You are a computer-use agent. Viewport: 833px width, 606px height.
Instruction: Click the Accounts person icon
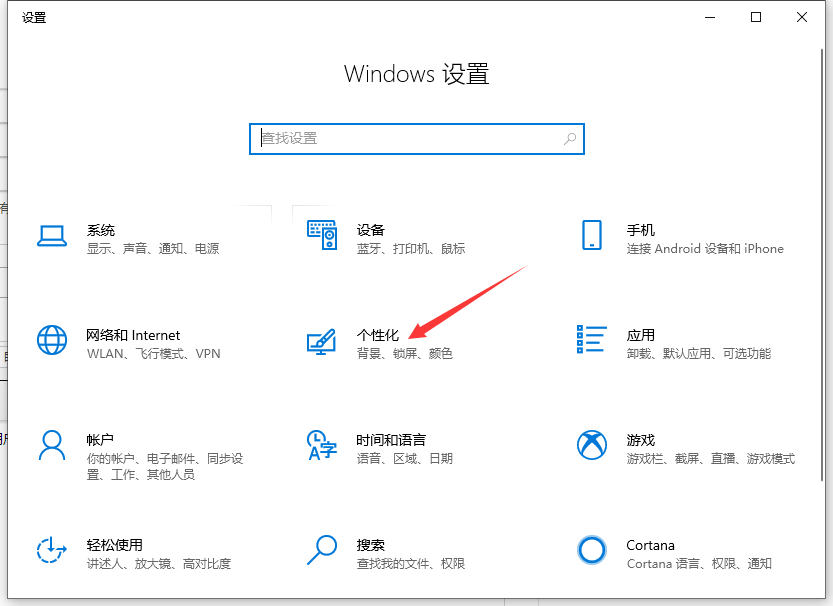(x=51, y=445)
